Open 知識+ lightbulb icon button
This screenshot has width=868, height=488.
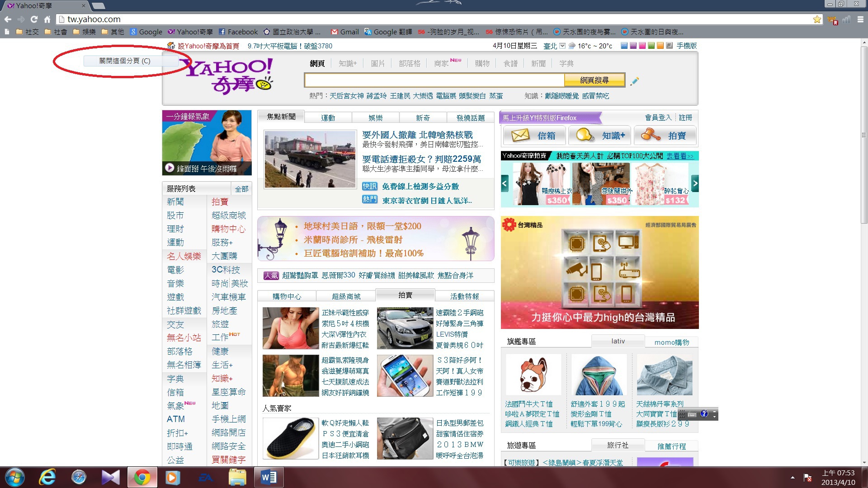coord(599,135)
